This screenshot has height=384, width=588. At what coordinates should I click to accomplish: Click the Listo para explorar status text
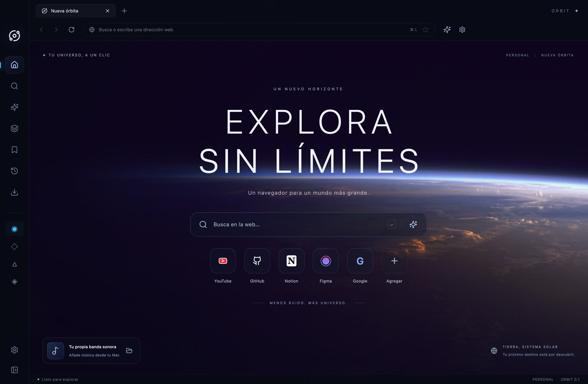coord(60,380)
